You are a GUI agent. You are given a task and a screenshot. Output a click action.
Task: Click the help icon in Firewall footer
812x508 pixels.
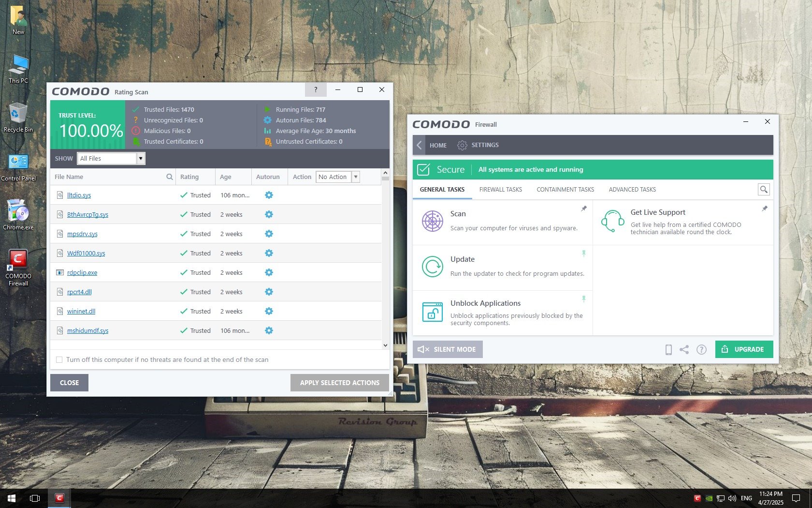click(x=701, y=349)
